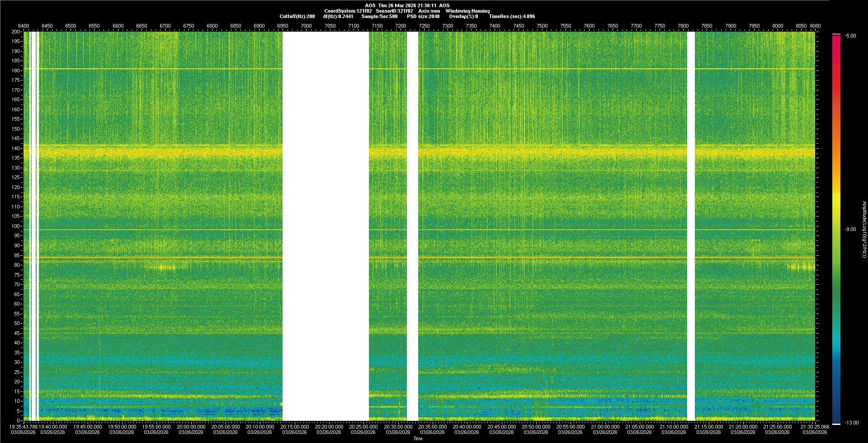
Task: Click the Amplitude axis title beside the colorbar
Action: (x=864, y=230)
